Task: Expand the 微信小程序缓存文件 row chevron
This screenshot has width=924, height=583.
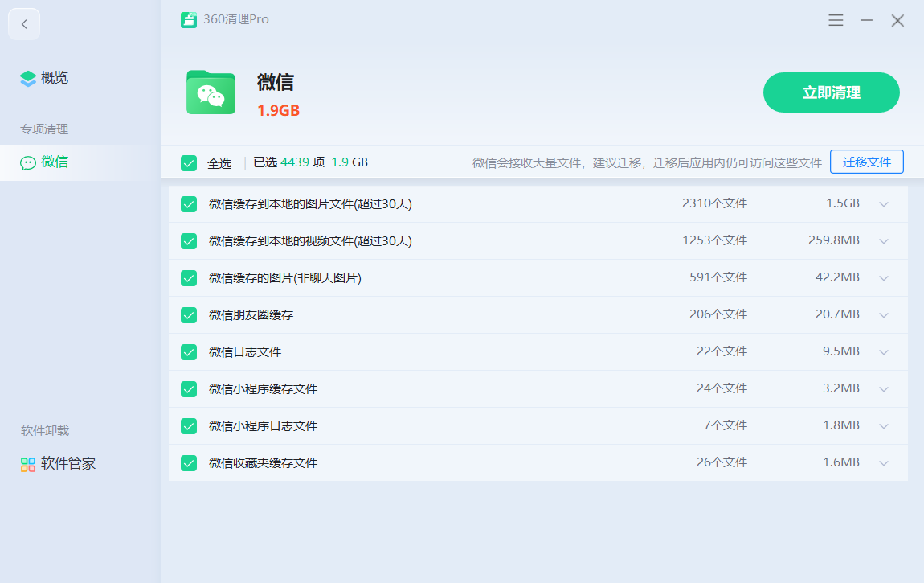Action: pos(883,389)
